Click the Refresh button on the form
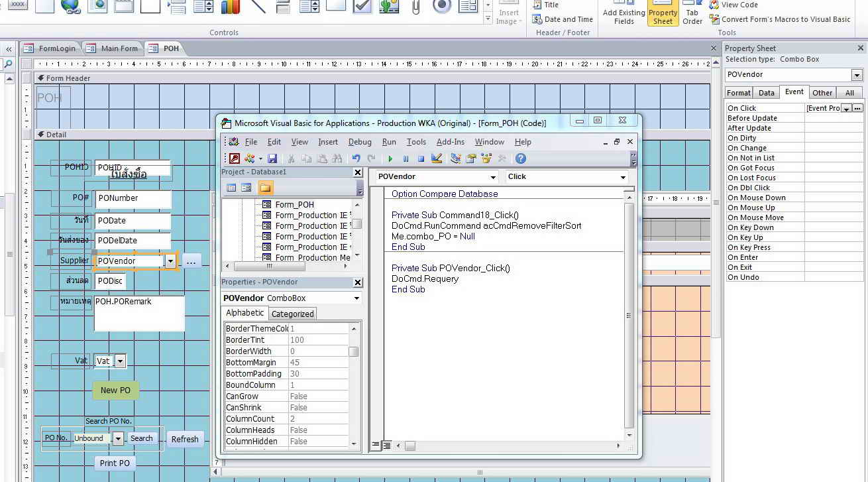 [x=185, y=439]
